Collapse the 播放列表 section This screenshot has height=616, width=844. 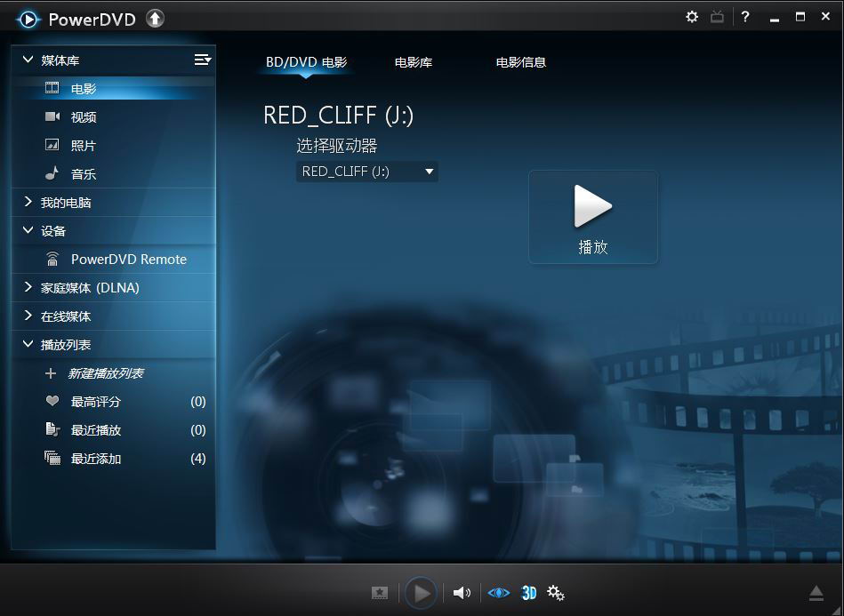click(28, 344)
